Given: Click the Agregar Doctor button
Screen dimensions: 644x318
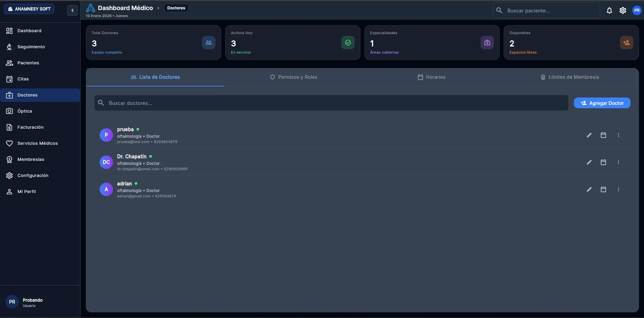Looking at the screenshot, I should 602,103.
